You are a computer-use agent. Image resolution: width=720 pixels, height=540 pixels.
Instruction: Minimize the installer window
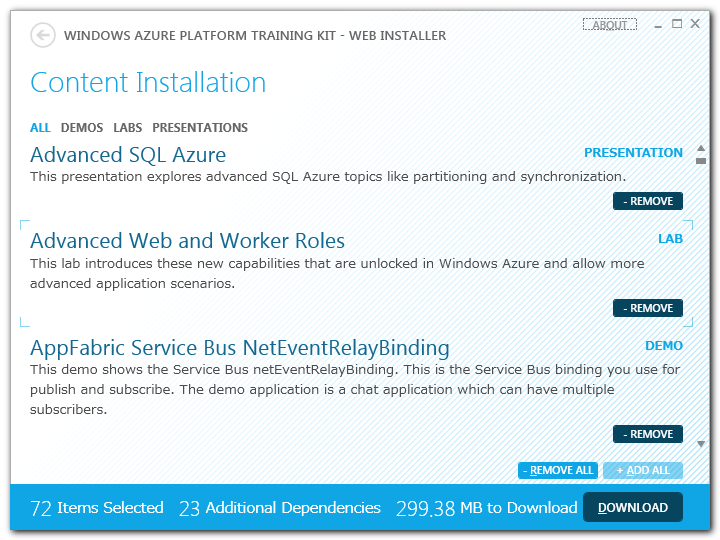tap(658, 25)
